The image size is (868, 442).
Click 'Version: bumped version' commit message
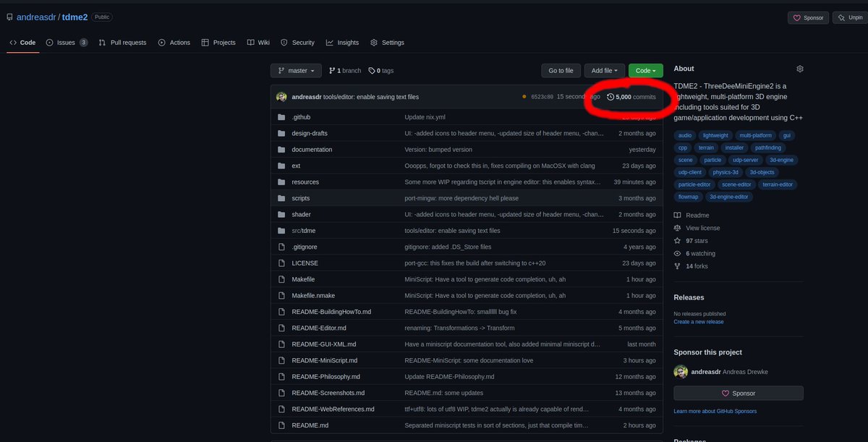point(438,150)
